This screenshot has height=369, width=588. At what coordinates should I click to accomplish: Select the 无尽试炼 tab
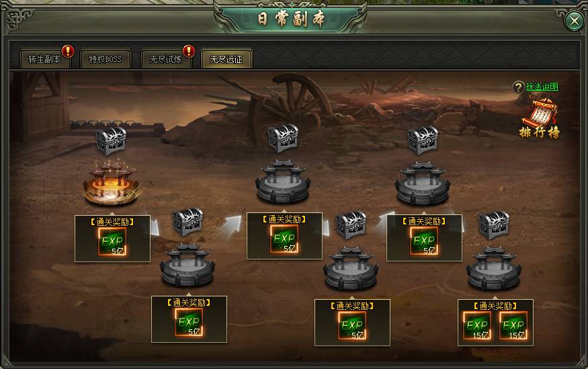(166, 59)
